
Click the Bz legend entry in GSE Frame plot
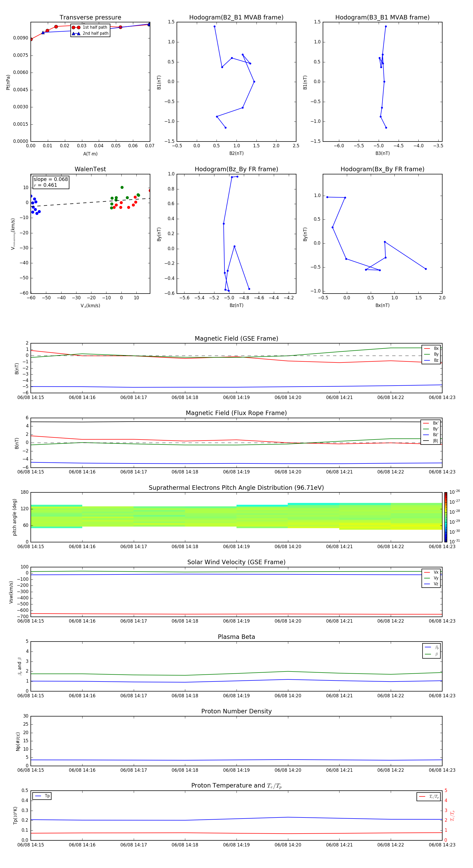coord(431,360)
